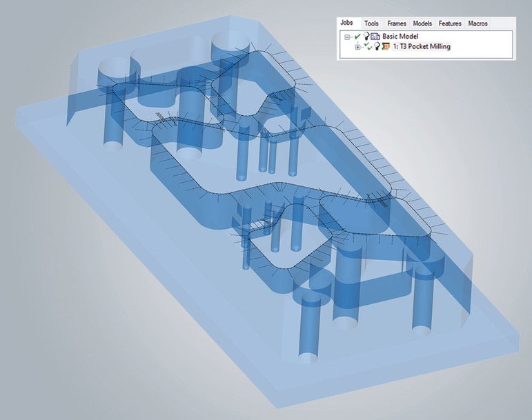Select the Macros tab

tap(477, 23)
